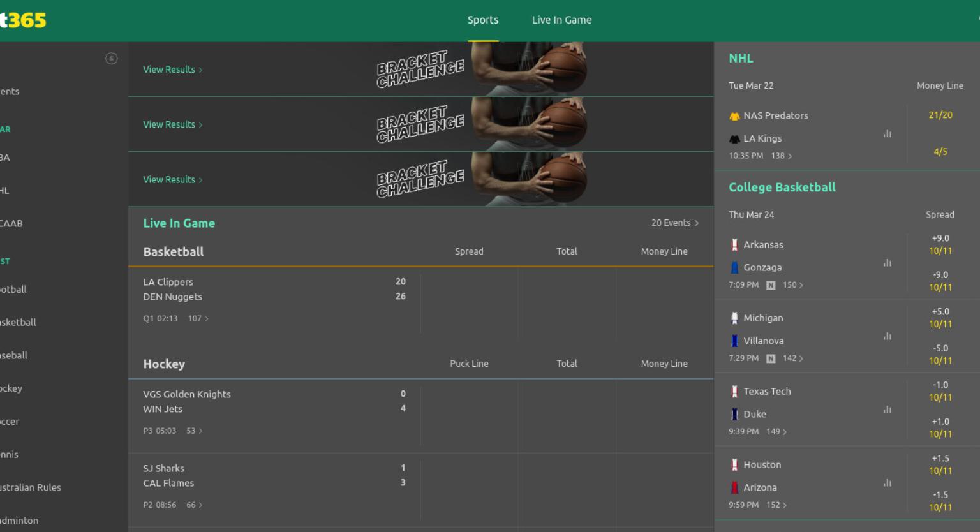The width and height of the screenshot is (980, 532).
Task: Click the Duke jersey icon
Action: [x=734, y=415]
